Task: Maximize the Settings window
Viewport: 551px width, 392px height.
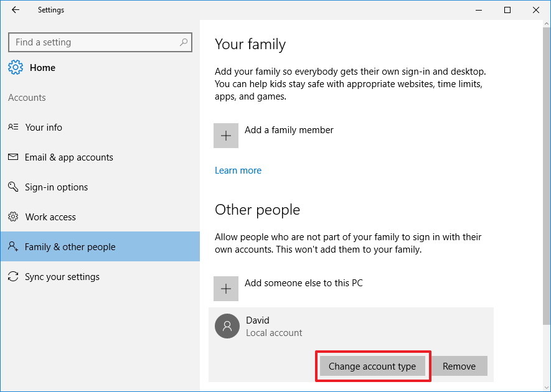Action: coord(507,10)
